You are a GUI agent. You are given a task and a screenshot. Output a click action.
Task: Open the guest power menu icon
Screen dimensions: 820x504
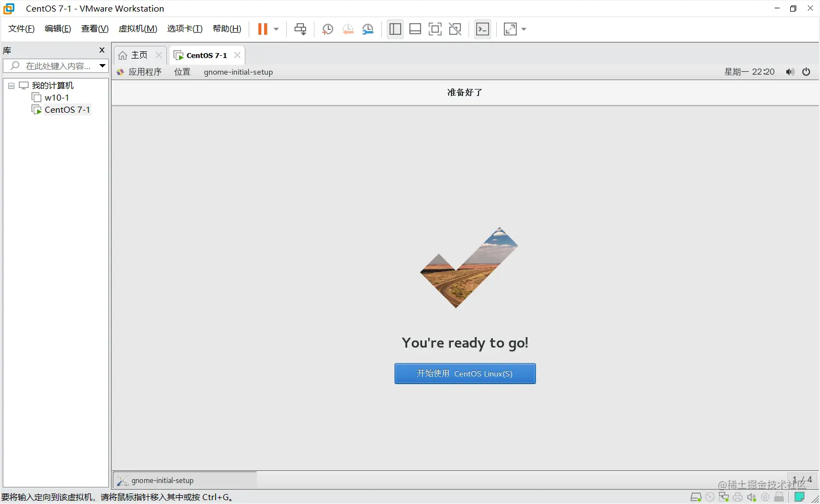click(x=806, y=72)
